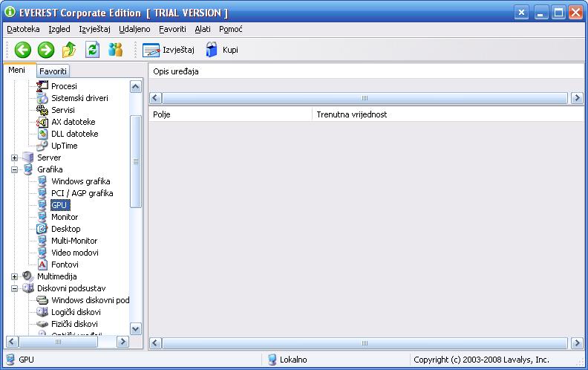Click the DLL datoteke icon

coord(43,134)
